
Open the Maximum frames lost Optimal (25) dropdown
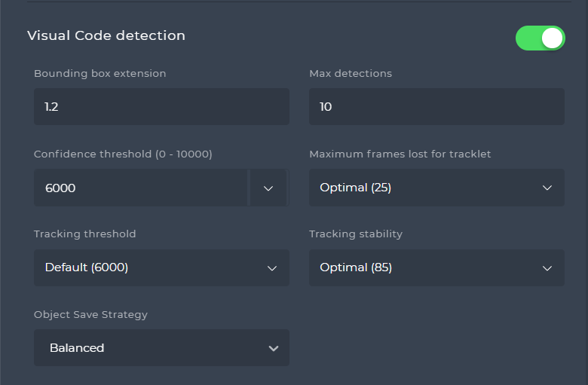click(436, 188)
